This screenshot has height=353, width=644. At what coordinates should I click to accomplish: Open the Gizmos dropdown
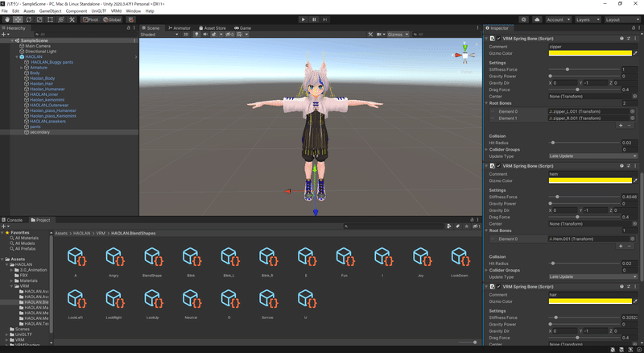(x=398, y=35)
